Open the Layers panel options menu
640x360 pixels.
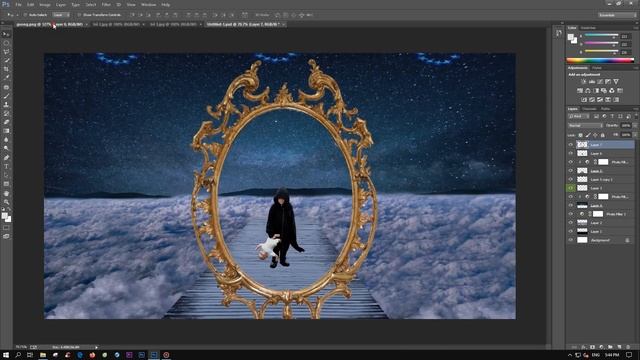point(636,109)
